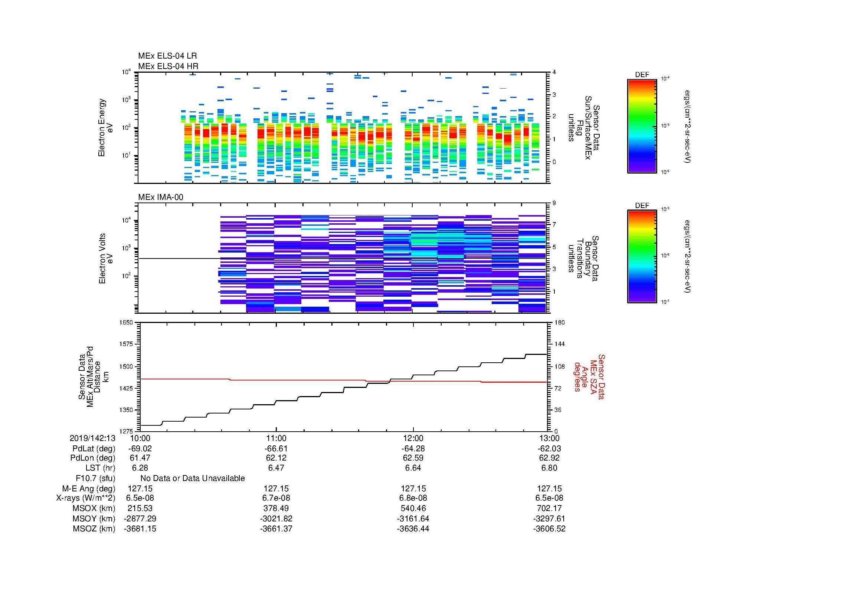Click the red SZA angle line in bottom plot
The height and width of the screenshot is (613, 868).
tap(343, 380)
